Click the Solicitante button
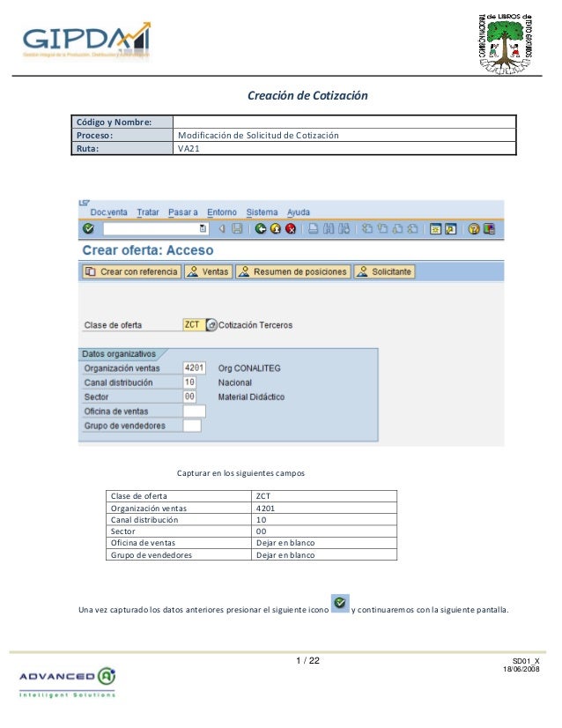Screen dimensions: 562x728 point(384,271)
